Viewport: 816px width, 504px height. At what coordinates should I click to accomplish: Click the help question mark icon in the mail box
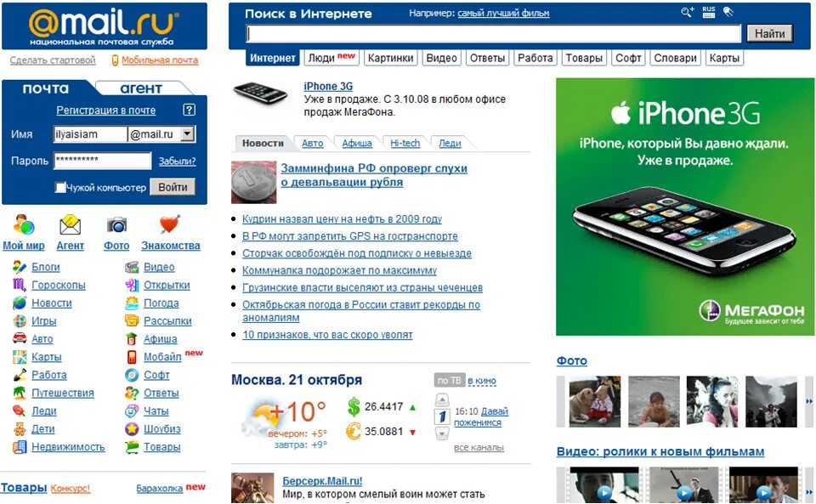pyautogui.click(x=190, y=110)
